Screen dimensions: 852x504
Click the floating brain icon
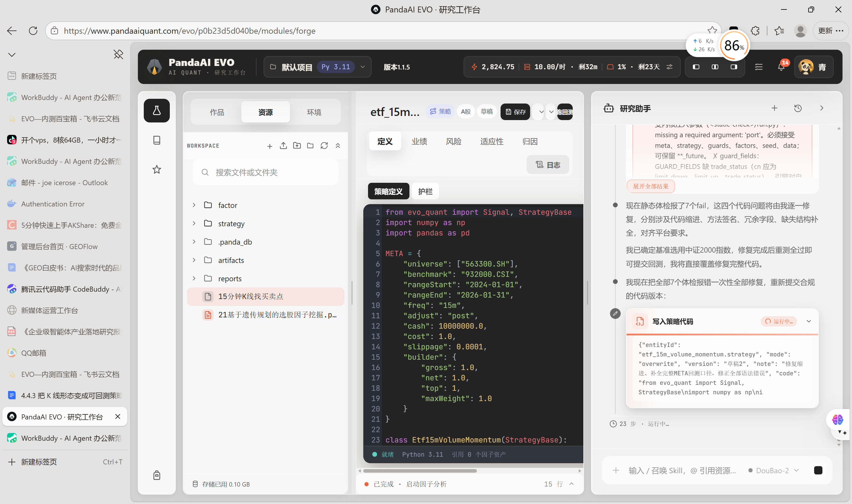[x=838, y=420]
